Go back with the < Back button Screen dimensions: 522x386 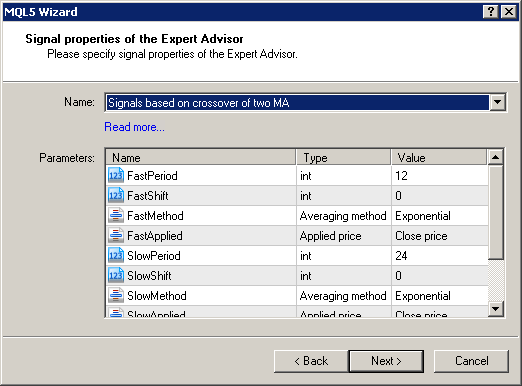click(x=311, y=361)
